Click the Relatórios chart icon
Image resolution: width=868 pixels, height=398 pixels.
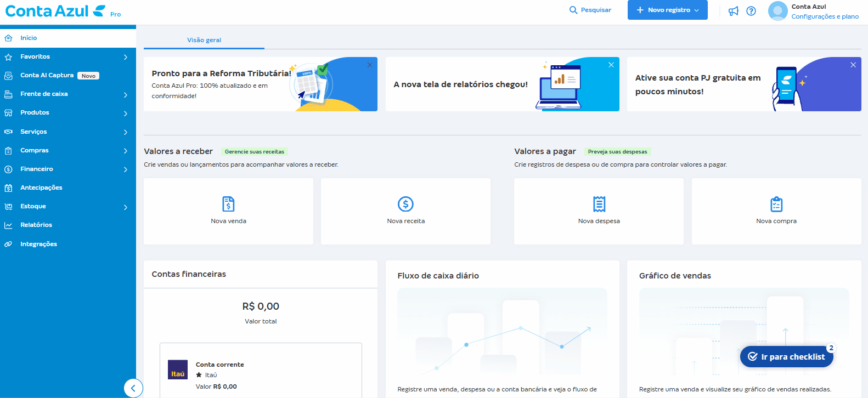[8, 225]
